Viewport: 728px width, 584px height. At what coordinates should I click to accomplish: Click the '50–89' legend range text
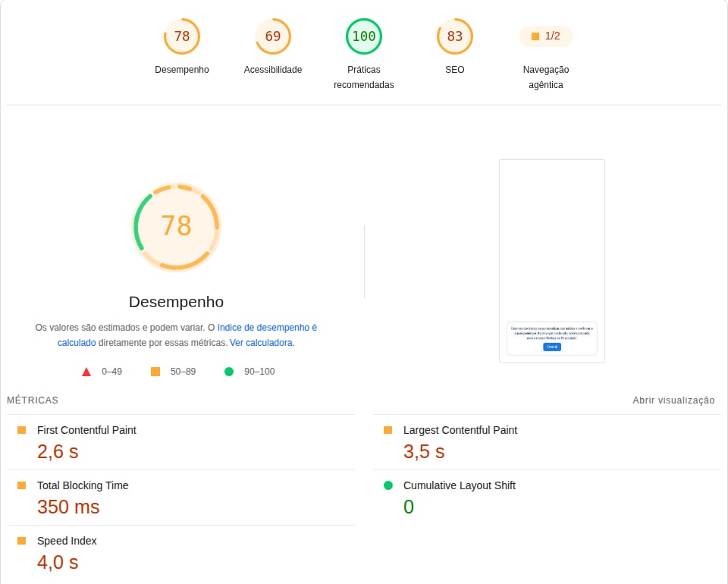coord(183,372)
